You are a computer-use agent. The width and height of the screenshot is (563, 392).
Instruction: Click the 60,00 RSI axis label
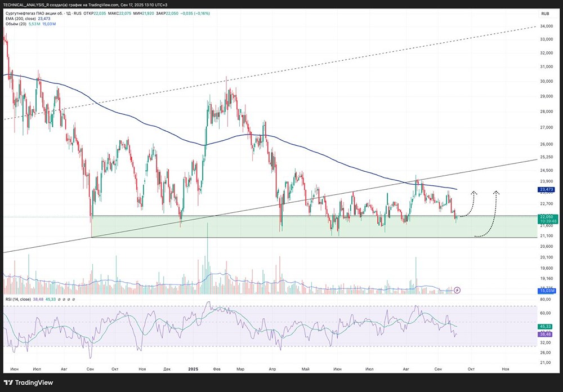[546, 313]
